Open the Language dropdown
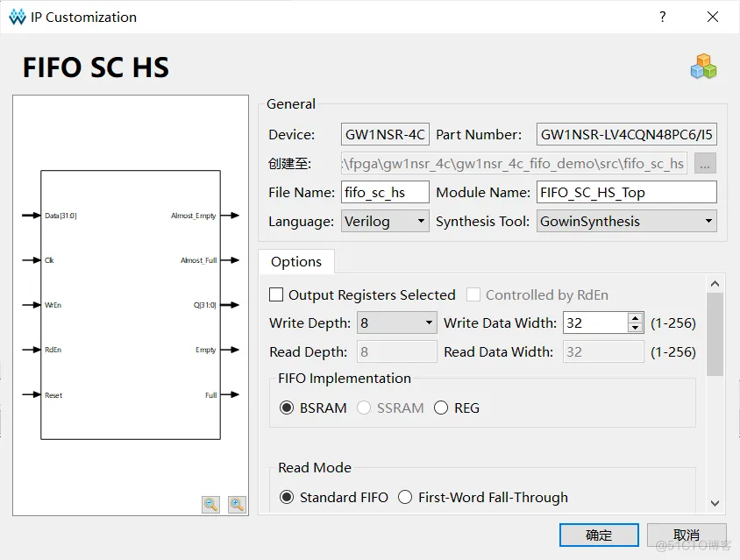Screen dimensions: 740x560 [x=385, y=221]
